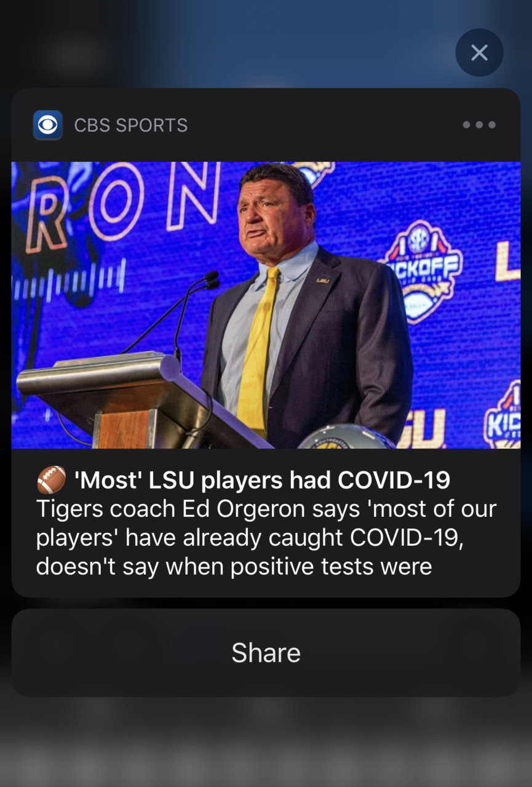This screenshot has height=787, width=532.
Task: Tap the partial Kickoff logo at the photo's right edge
Action: point(501,415)
